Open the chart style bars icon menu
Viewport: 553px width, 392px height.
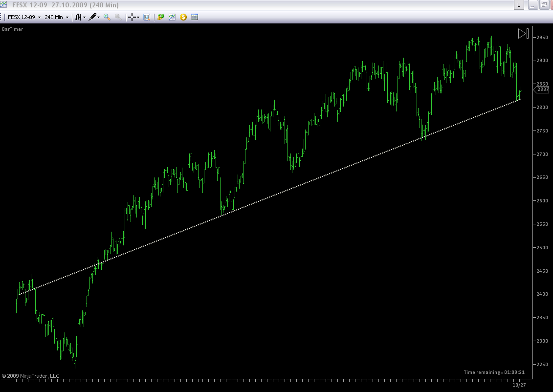pos(78,17)
